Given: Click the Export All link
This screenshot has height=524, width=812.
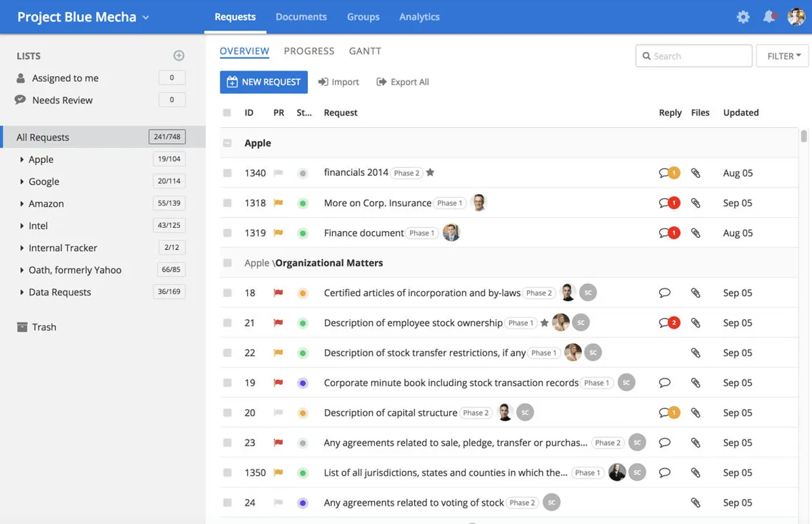Looking at the screenshot, I should [403, 82].
